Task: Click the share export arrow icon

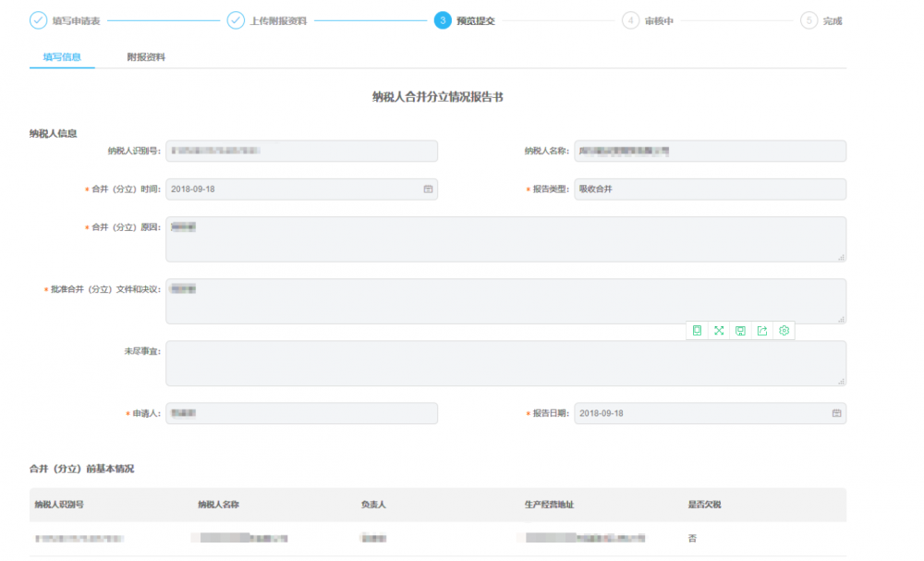Action: (x=762, y=331)
